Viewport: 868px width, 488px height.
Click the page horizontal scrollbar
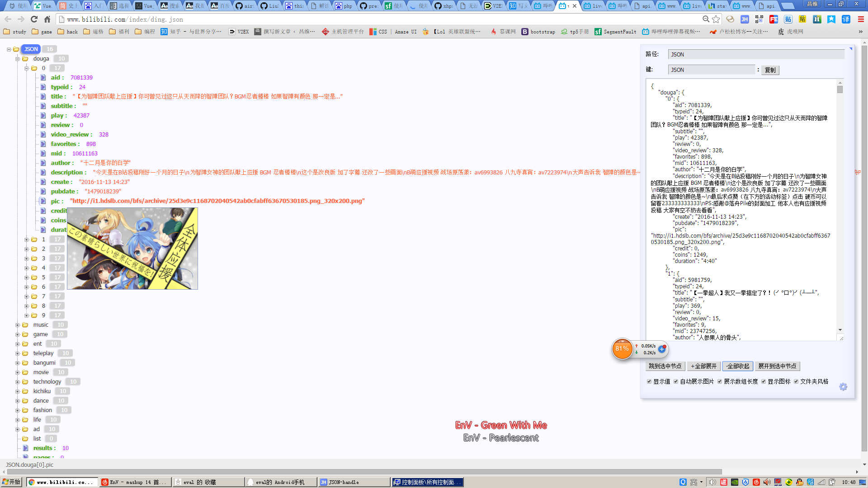pyautogui.click(x=362, y=472)
